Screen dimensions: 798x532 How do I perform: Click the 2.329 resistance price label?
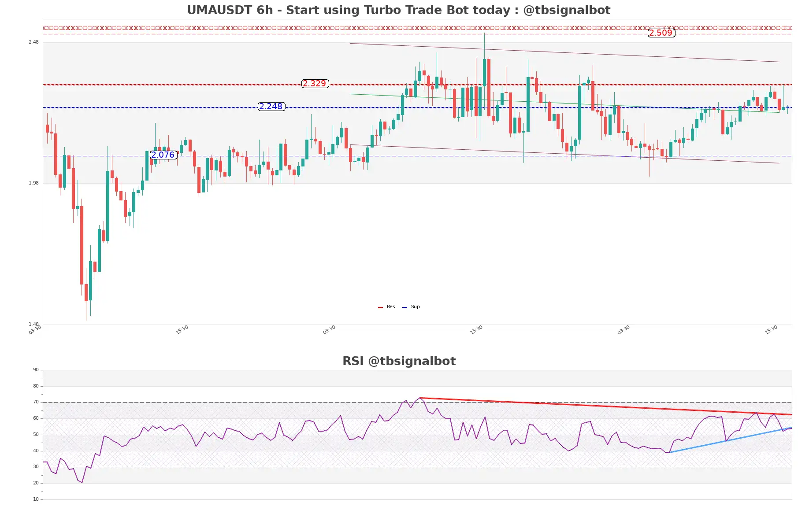click(x=315, y=84)
